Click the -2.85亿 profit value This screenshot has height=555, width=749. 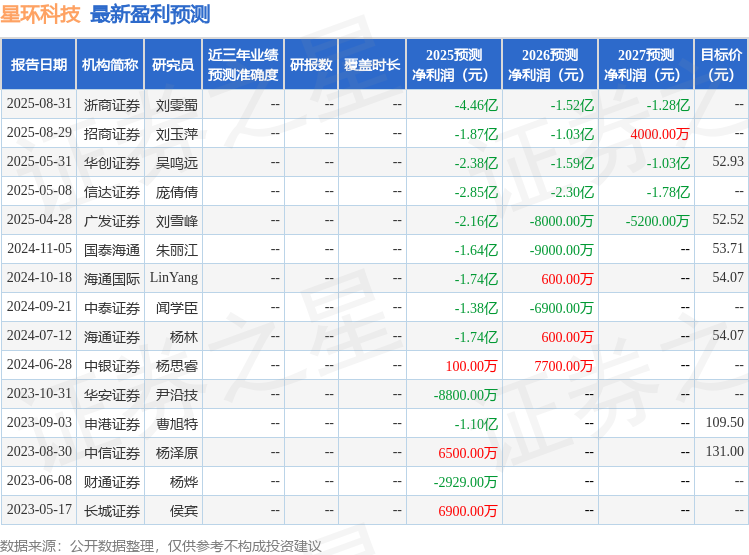(x=476, y=192)
